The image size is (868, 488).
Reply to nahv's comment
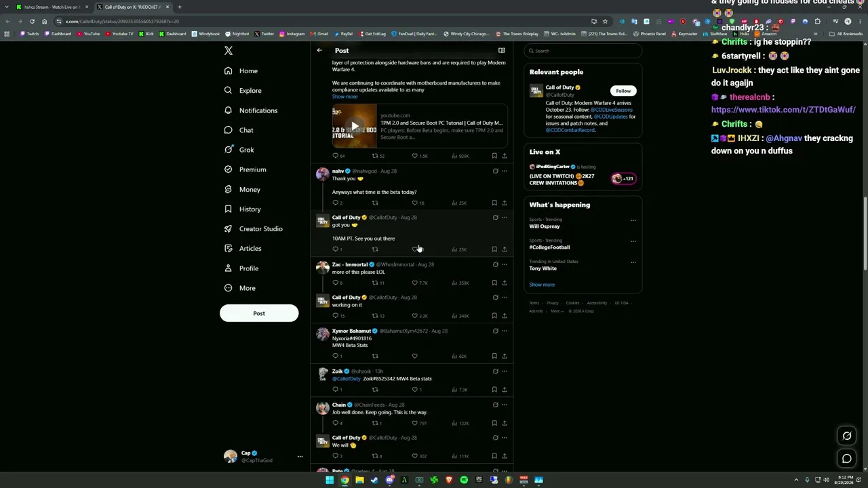tap(337, 203)
